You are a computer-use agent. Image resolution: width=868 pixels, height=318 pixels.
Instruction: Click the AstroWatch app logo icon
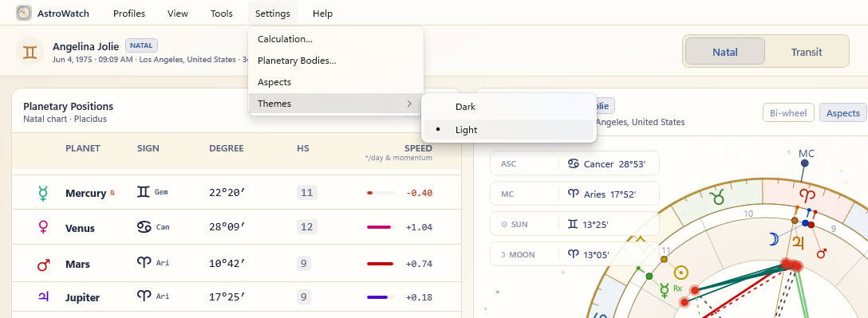coord(24,14)
